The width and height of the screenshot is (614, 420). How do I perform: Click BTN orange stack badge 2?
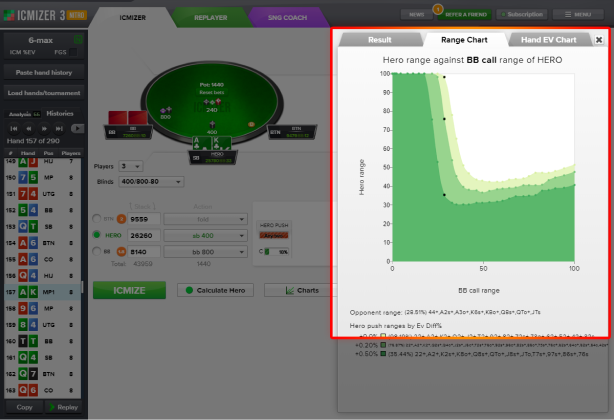coord(121,219)
